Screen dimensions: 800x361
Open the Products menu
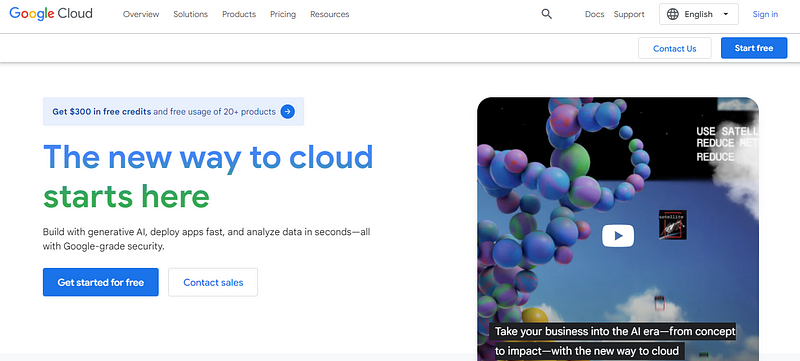click(x=239, y=14)
